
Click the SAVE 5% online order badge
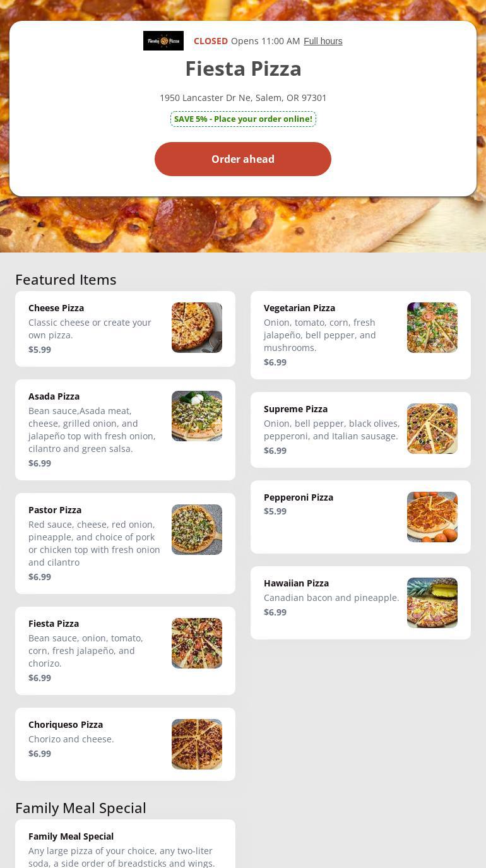(243, 119)
